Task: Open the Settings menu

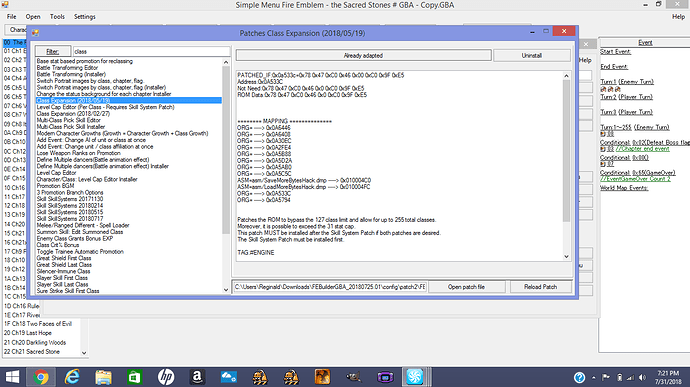Action: pos(84,17)
